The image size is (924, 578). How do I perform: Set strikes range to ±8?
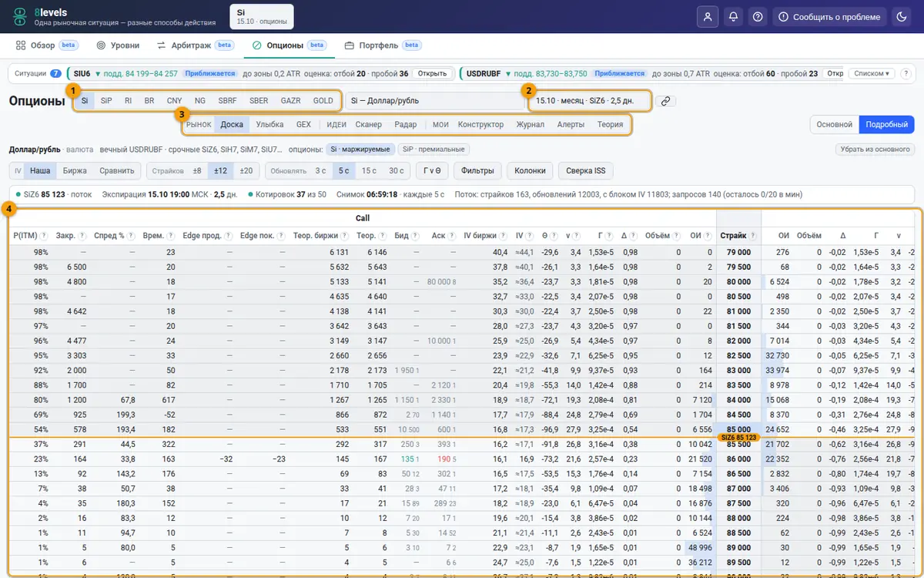(197, 170)
